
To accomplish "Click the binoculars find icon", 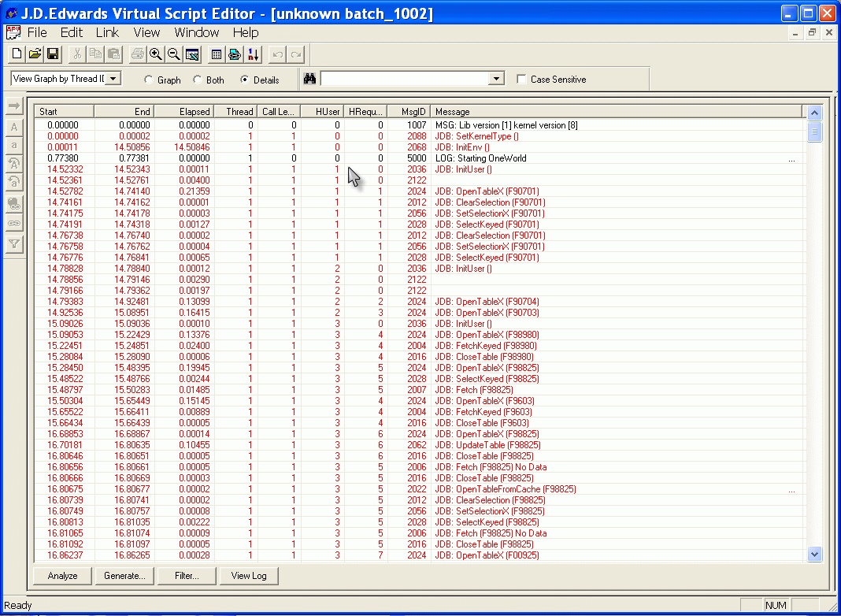I will pyautogui.click(x=310, y=79).
